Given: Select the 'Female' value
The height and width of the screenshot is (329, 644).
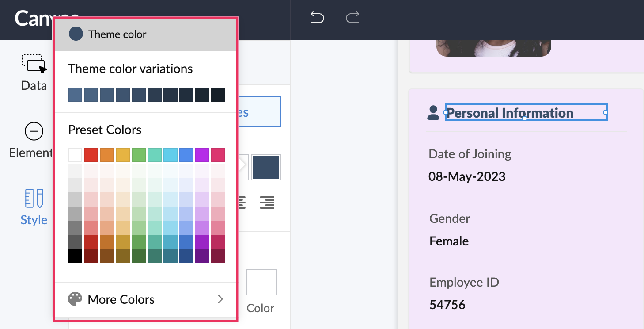Looking at the screenshot, I should tap(449, 241).
